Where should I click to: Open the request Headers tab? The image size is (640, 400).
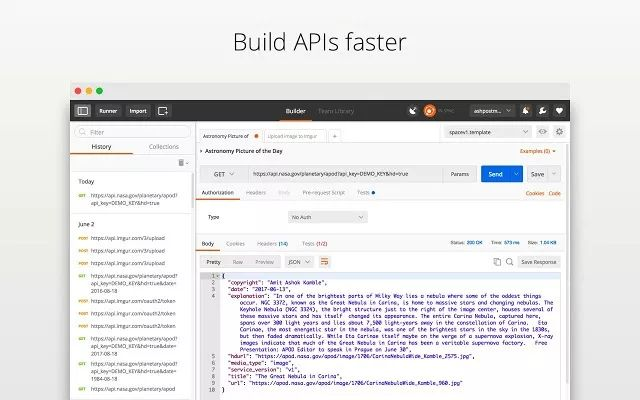point(256,193)
